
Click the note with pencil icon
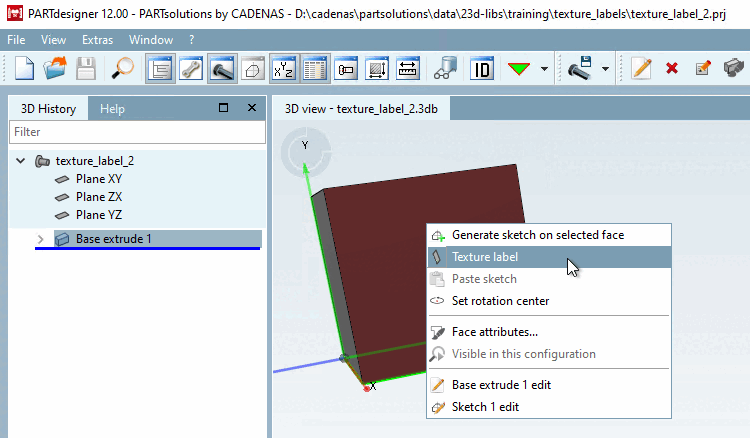[703, 68]
